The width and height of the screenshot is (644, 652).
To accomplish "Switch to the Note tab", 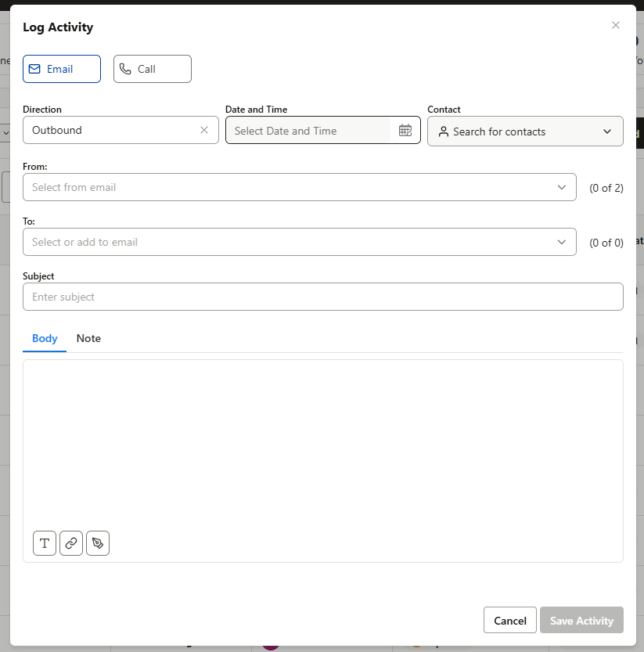I will click(x=88, y=338).
